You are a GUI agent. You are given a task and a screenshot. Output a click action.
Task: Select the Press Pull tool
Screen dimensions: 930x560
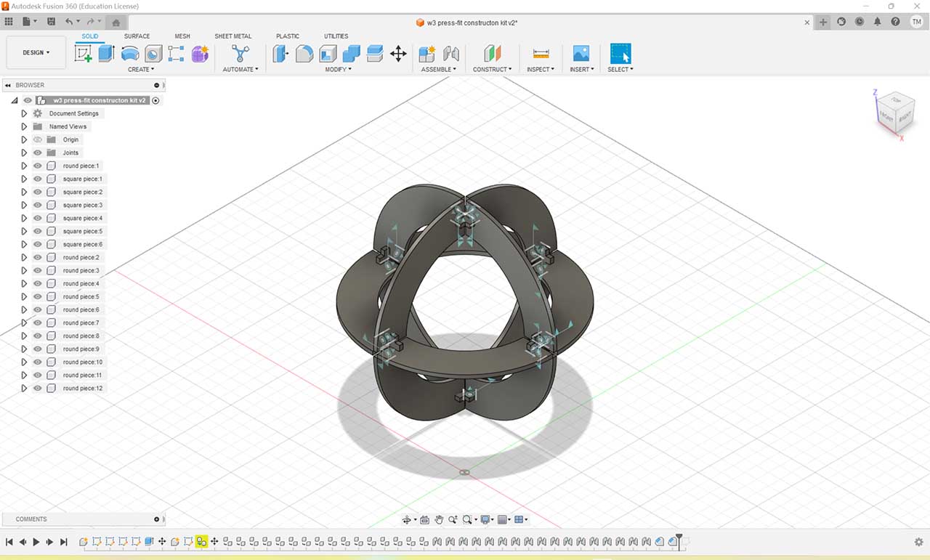point(280,54)
